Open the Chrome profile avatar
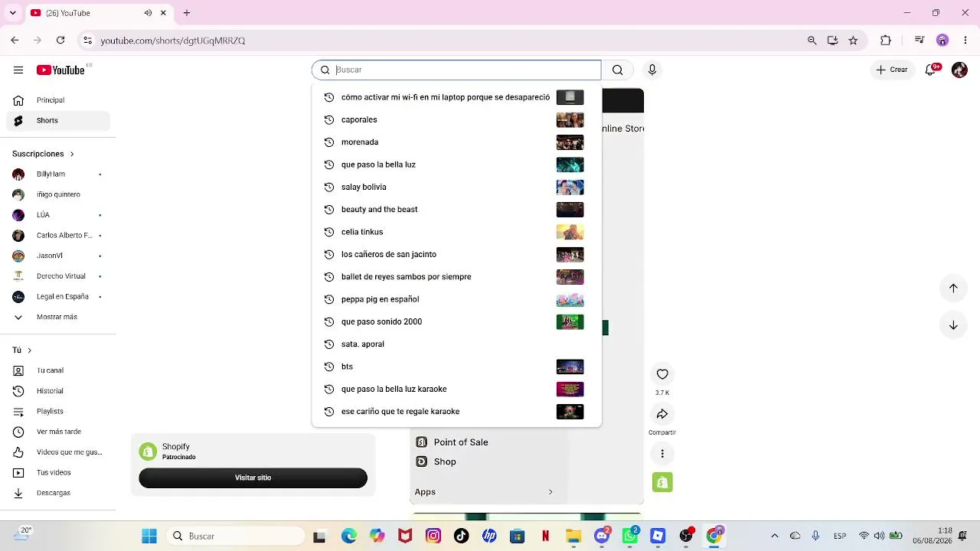This screenshot has height=551, width=980. coord(942,41)
